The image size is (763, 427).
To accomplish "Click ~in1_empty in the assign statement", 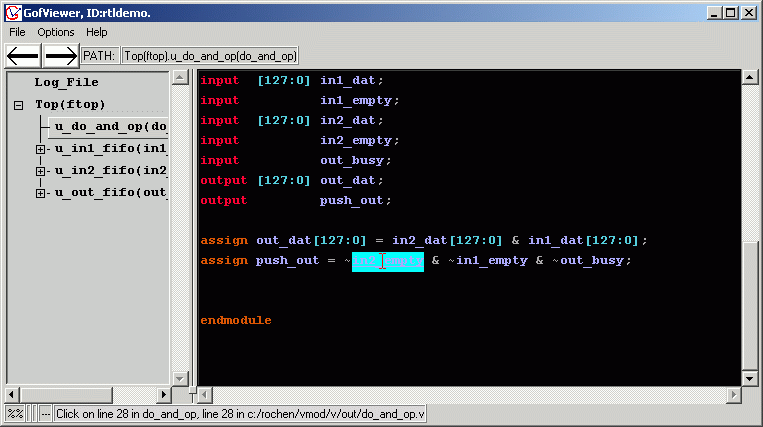I will tap(488, 261).
